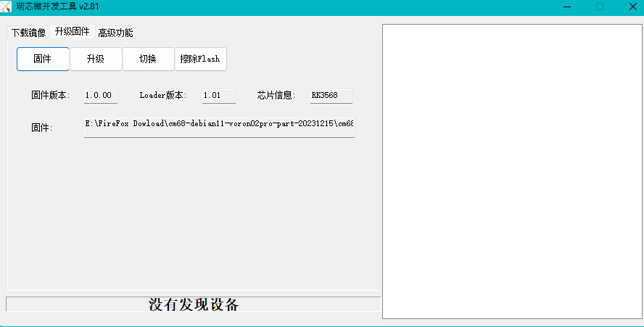Switch to the 下载镜像 tab
The width and height of the screenshot is (644, 327).
click(x=28, y=33)
